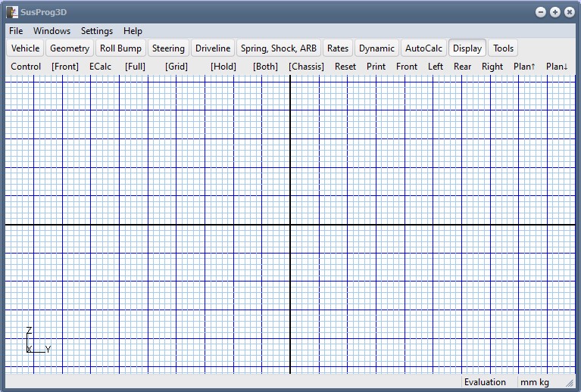Switch to the Right view
The height and width of the screenshot is (392, 581).
pyautogui.click(x=492, y=67)
